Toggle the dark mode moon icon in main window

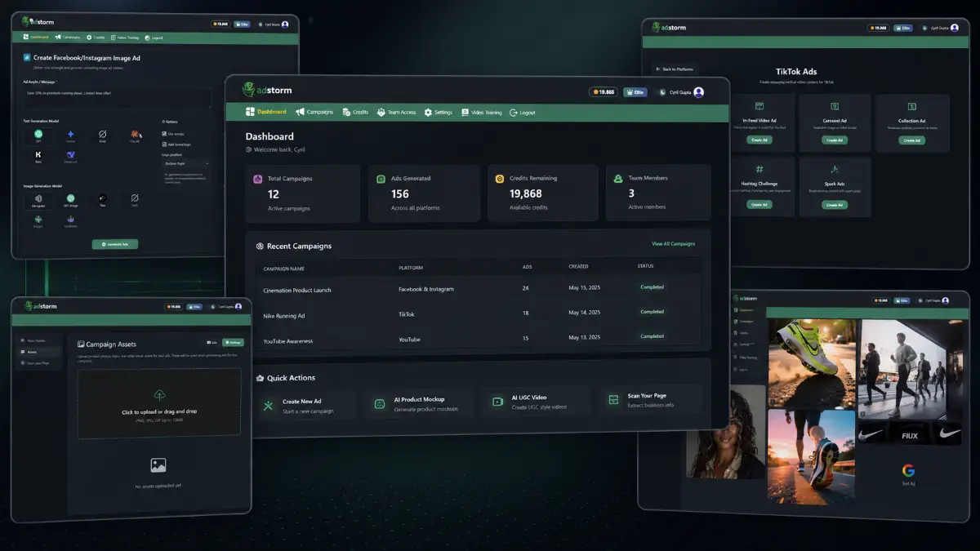[x=661, y=92]
